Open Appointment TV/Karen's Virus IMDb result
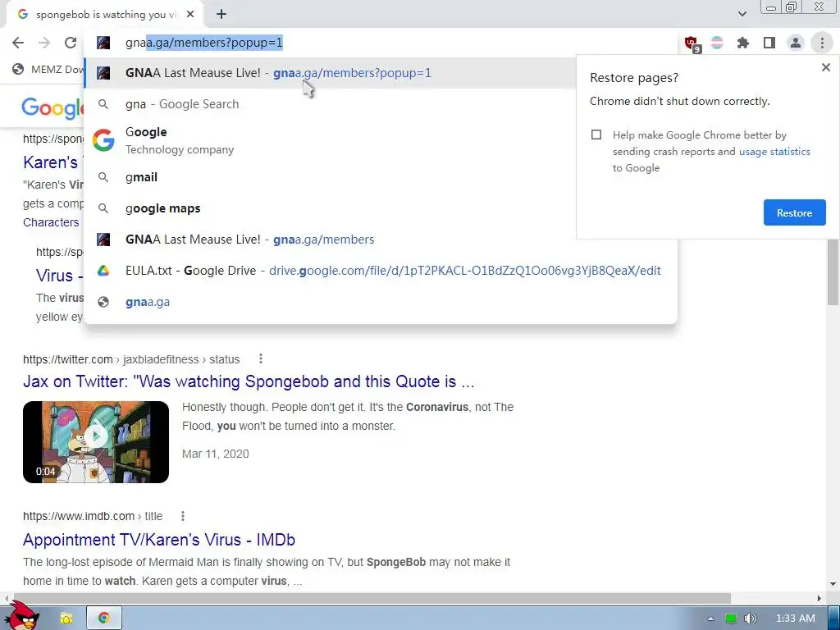This screenshot has height=630, width=840. 159,540
